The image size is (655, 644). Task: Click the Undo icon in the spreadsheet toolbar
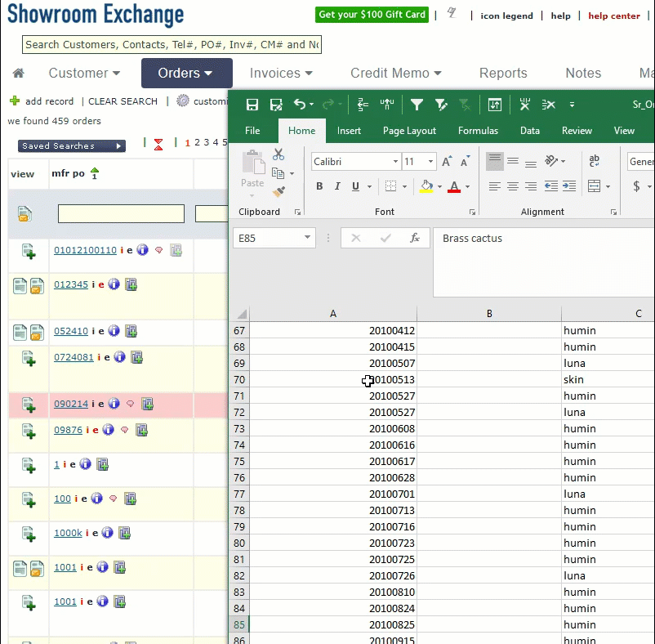click(x=299, y=105)
